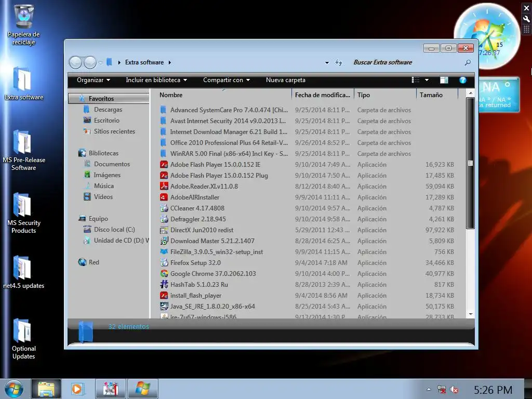Select the Adobe.Reader.XI.v11.0.8 file icon
The height and width of the screenshot is (399, 532).
click(x=164, y=186)
